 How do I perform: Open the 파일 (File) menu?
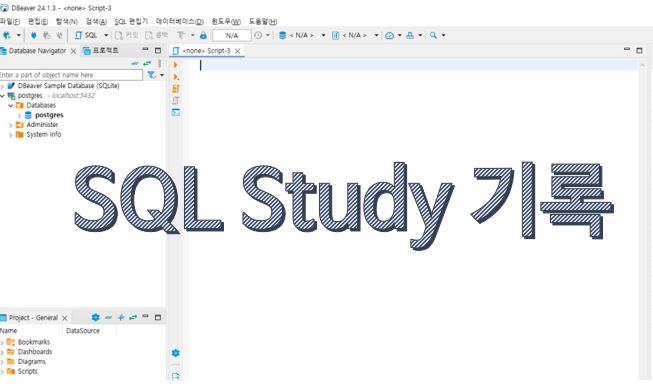10,22
